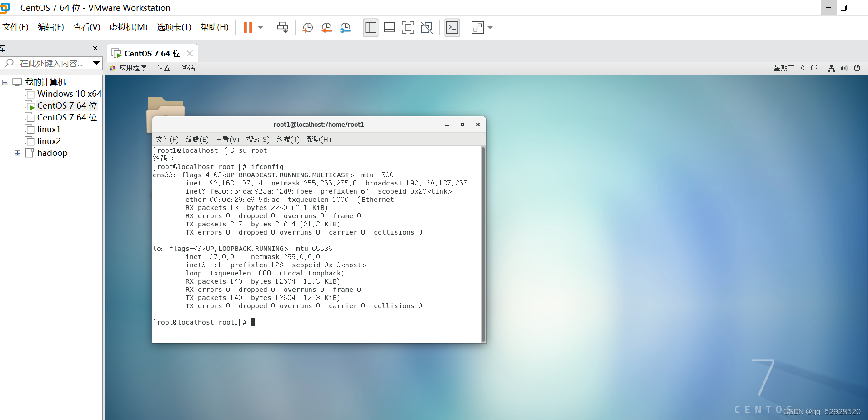
Task: Click the stretch guest display icon
Action: 477,28
